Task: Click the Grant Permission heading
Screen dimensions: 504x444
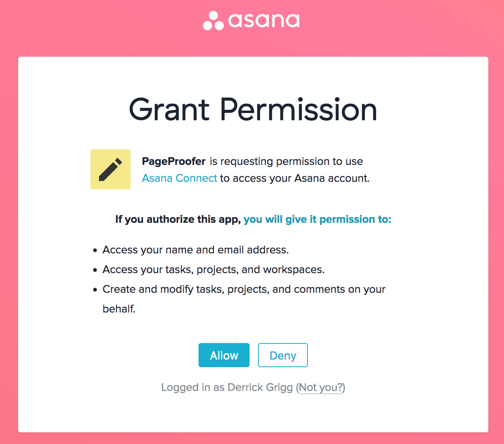Action: click(x=253, y=109)
